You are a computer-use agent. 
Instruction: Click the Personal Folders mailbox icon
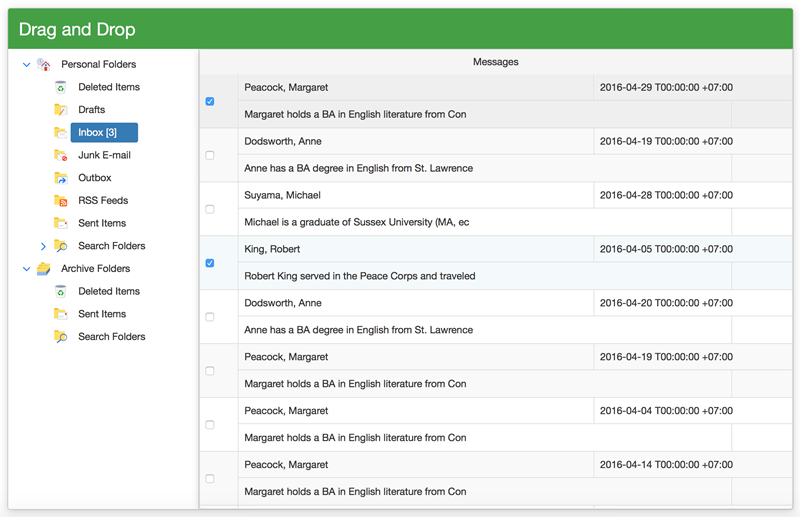[44, 64]
